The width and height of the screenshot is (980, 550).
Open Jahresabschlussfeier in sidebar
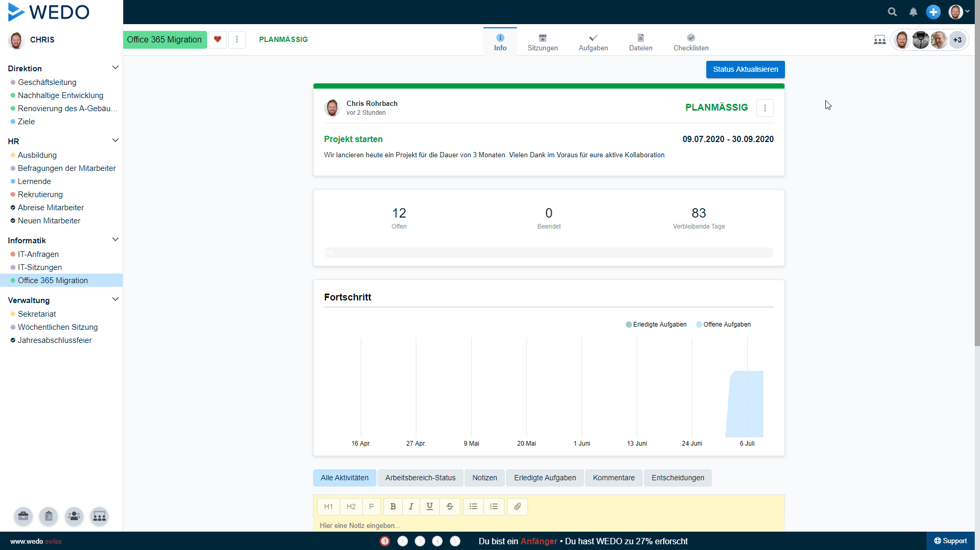(55, 340)
